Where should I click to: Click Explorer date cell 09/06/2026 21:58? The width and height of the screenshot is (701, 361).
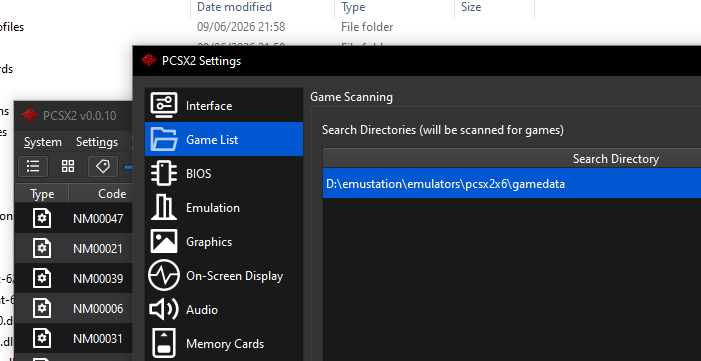(241, 27)
